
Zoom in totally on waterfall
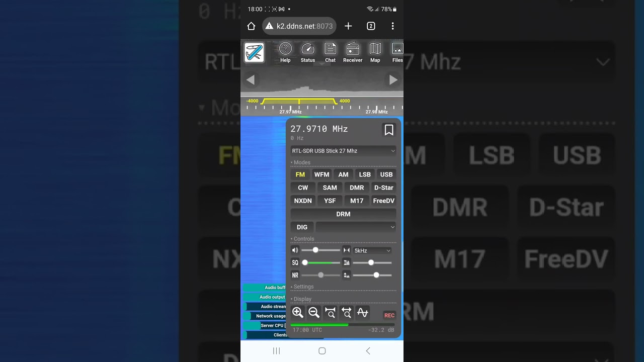tap(330, 313)
